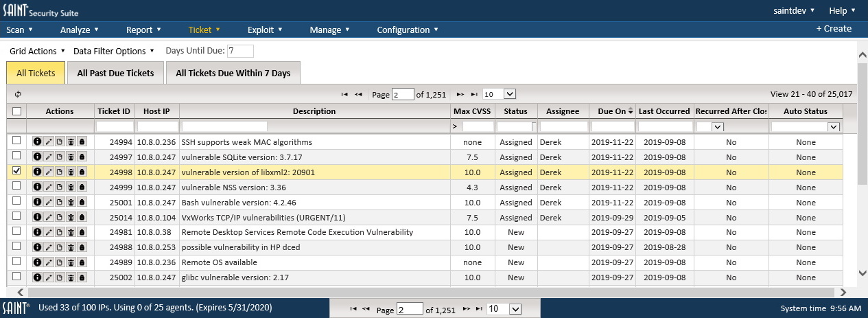Select row checkbox for ticket 25001

16,201
